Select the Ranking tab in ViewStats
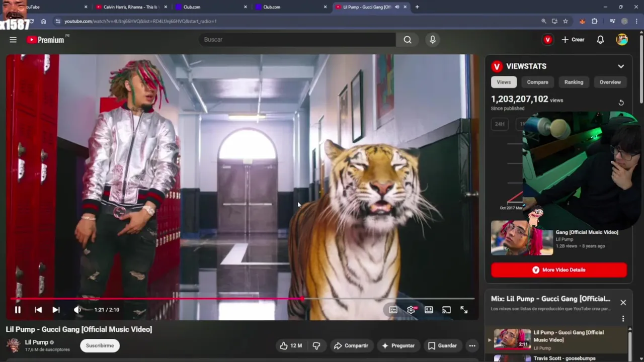 pyautogui.click(x=574, y=82)
